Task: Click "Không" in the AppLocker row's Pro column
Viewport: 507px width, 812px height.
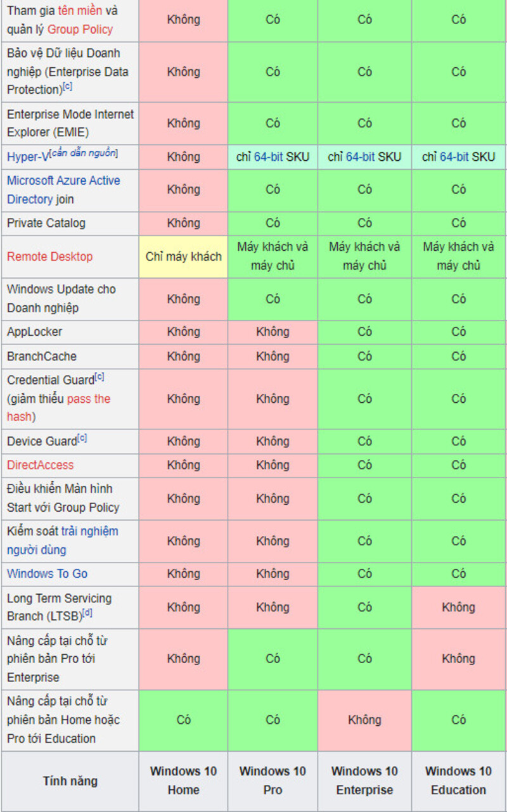Action: tap(273, 332)
